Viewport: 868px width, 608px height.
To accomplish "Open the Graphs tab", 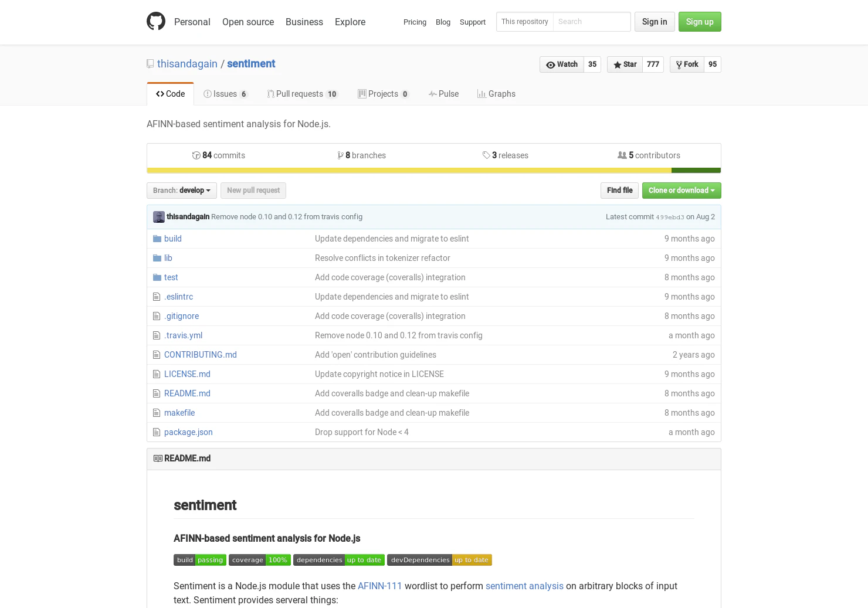I will pos(496,94).
